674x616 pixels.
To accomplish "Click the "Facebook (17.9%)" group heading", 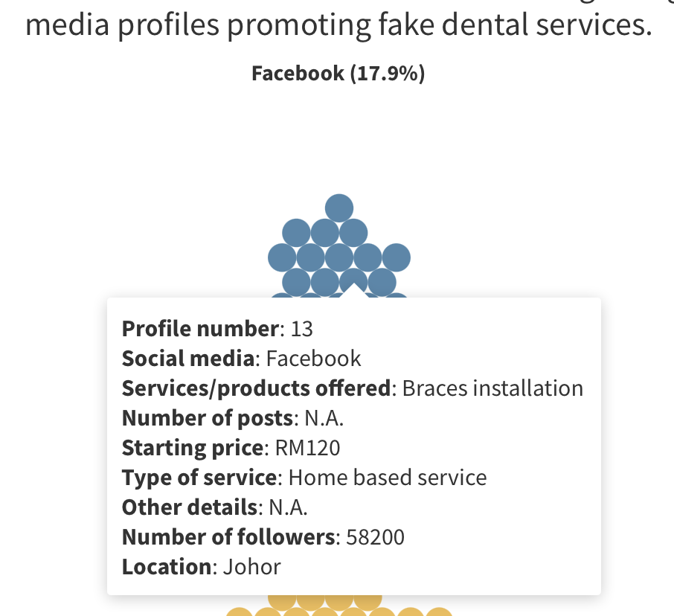I will click(x=338, y=74).
